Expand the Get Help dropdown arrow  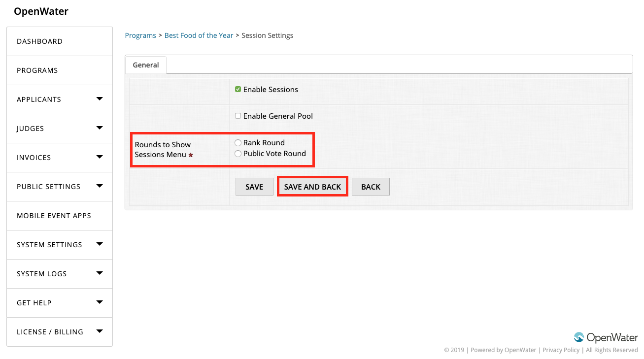100,302
